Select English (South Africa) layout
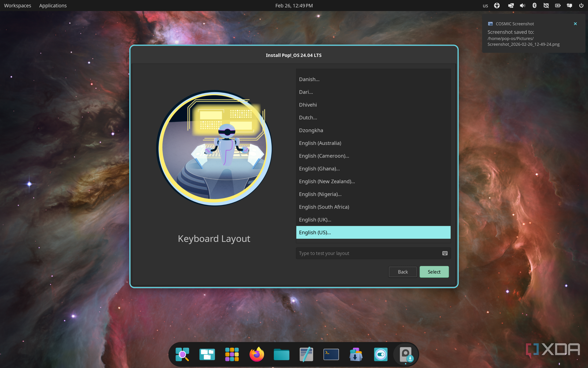Image resolution: width=588 pixels, height=368 pixels. point(373,207)
